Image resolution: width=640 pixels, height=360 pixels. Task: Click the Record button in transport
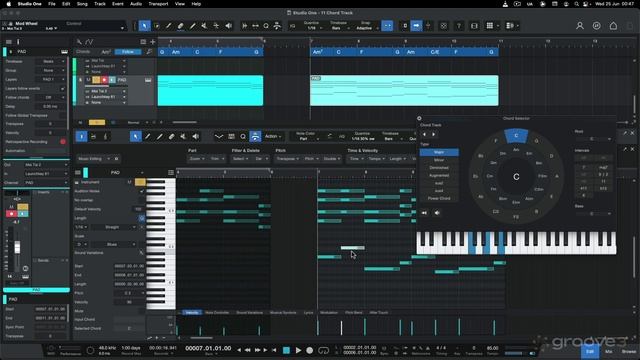(309, 350)
